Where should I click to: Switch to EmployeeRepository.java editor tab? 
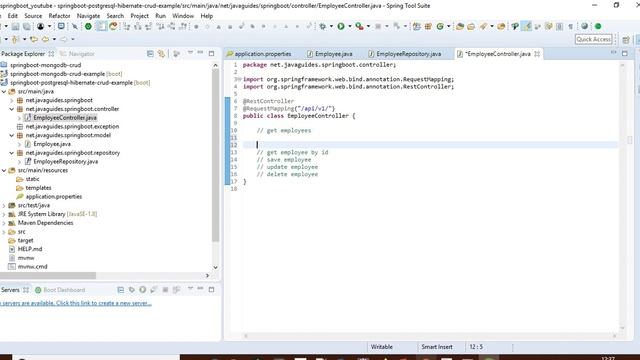click(404, 54)
